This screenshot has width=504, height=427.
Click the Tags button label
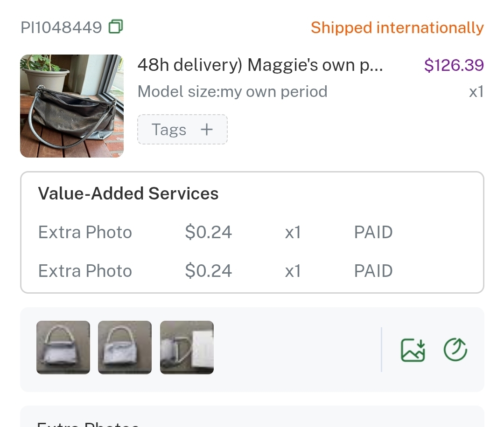click(169, 130)
